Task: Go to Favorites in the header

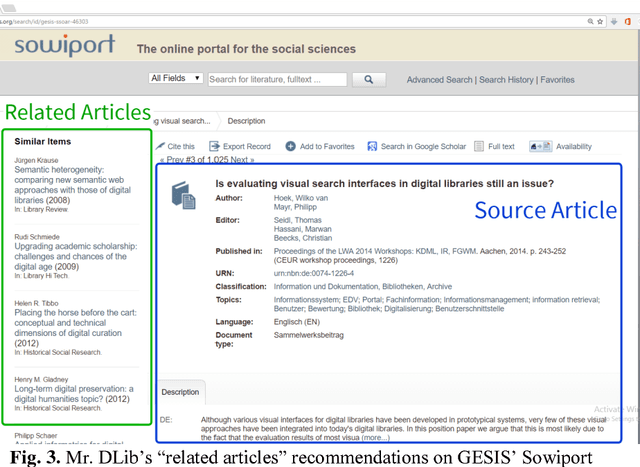Action: pyautogui.click(x=558, y=80)
